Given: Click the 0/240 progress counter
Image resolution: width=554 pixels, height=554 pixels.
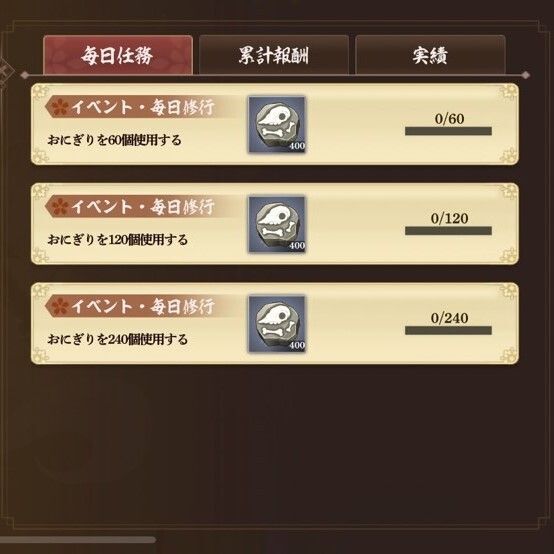Looking at the screenshot, I should 449,318.
